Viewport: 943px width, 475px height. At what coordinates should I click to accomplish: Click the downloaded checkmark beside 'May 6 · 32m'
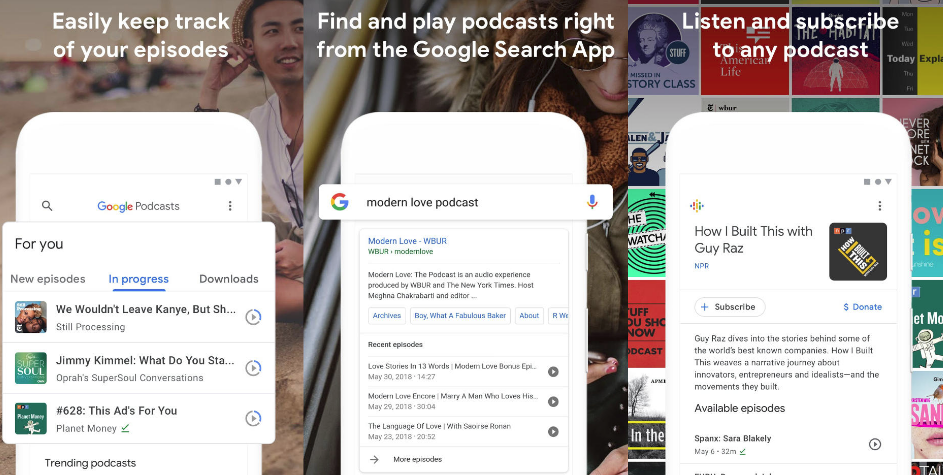tap(743, 451)
